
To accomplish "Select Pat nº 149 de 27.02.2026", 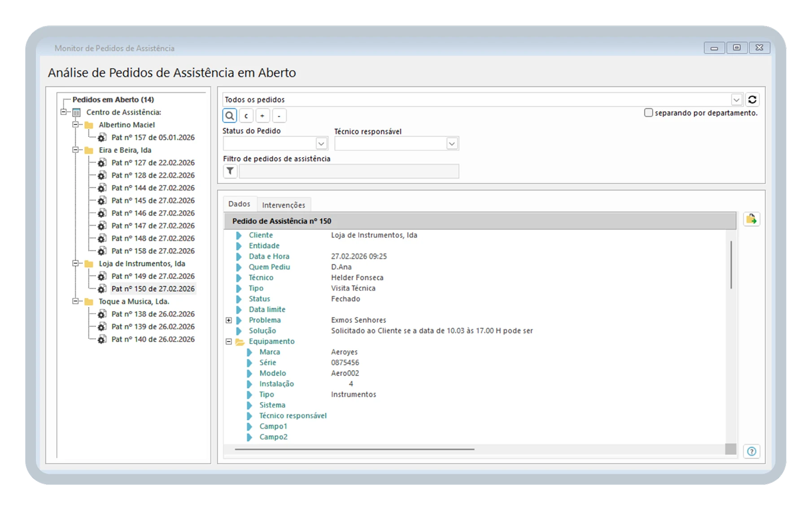I will (x=153, y=276).
